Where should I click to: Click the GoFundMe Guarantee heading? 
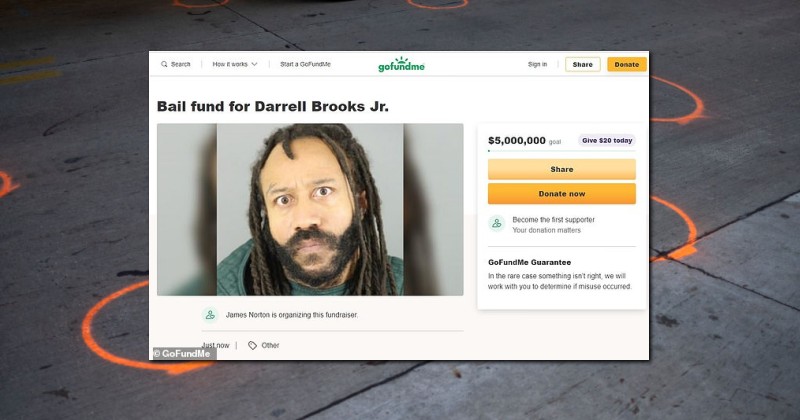tap(529, 262)
